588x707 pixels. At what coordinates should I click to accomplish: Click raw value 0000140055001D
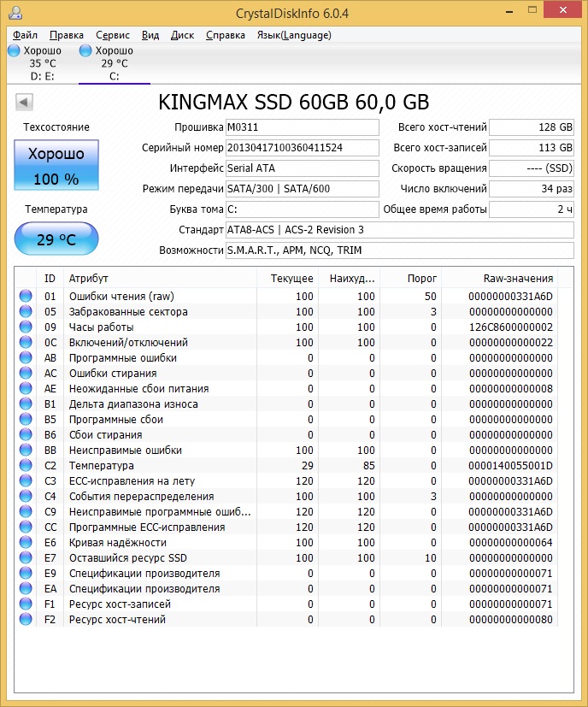coord(510,465)
